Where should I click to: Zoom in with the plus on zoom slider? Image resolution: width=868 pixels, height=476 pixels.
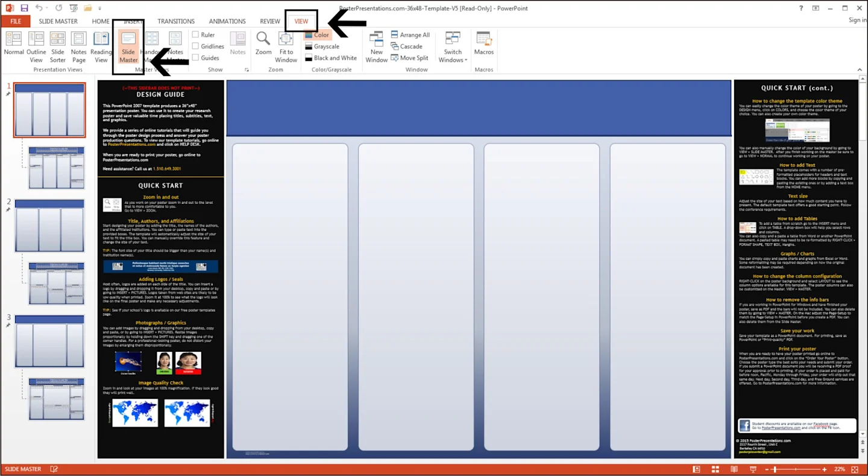tap(825, 469)
